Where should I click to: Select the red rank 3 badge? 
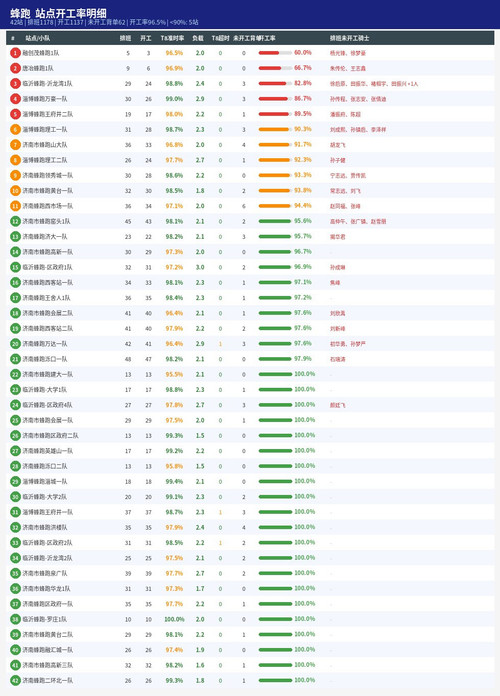[x=16, y=84]
